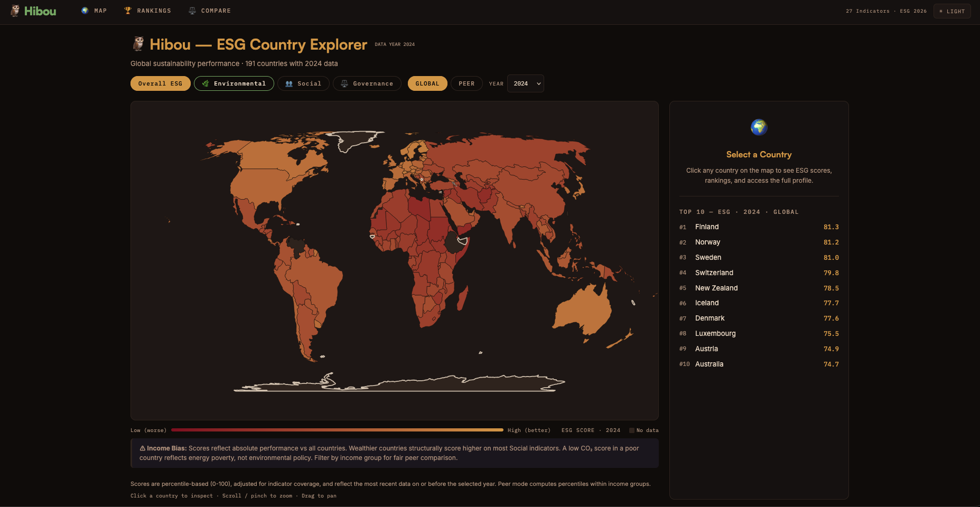Enable Peer comparison mode
Screen dimensions: 980x507
[x=466, y=83]
